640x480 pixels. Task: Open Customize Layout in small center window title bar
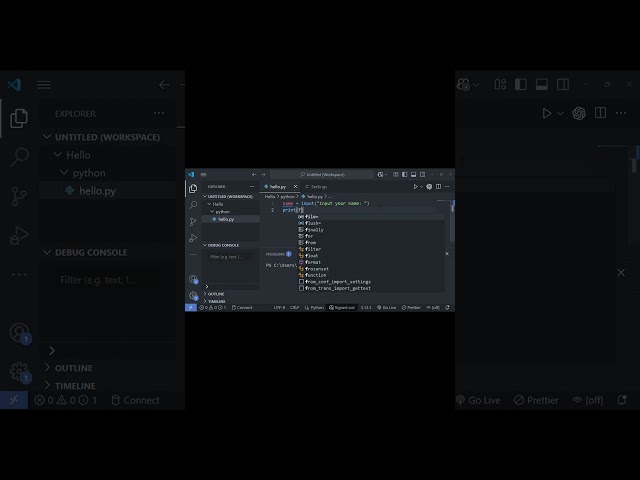click(396, 174)
